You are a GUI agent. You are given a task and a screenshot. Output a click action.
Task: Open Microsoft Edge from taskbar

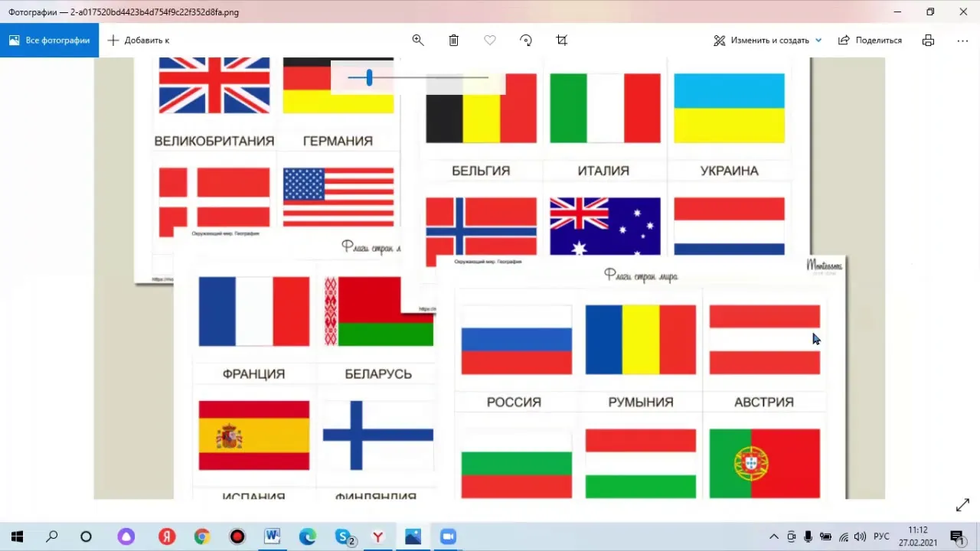(308, 537)
